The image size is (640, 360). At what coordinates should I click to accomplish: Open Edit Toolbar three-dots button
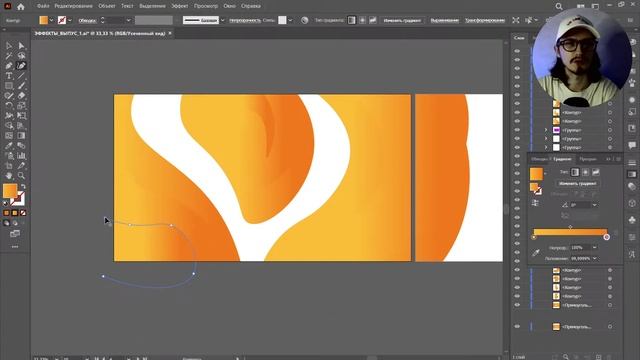click(15, 247)
